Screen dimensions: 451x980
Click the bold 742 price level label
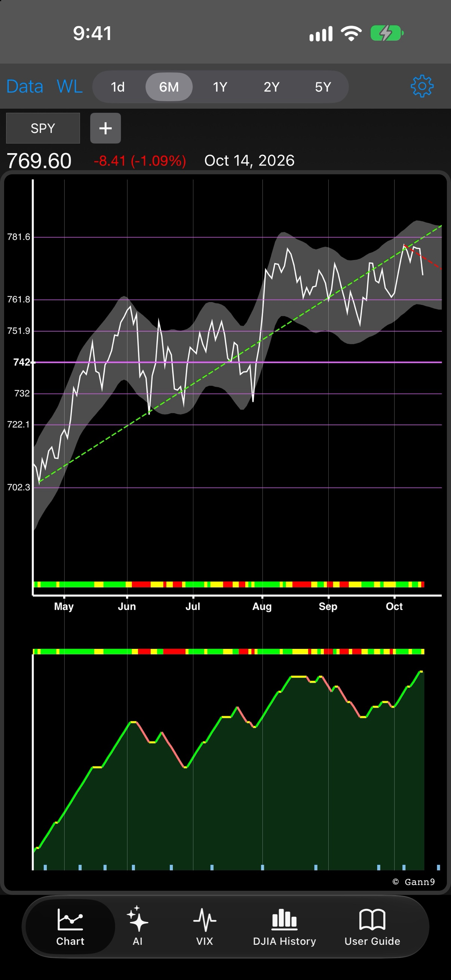tap(22, 362)
